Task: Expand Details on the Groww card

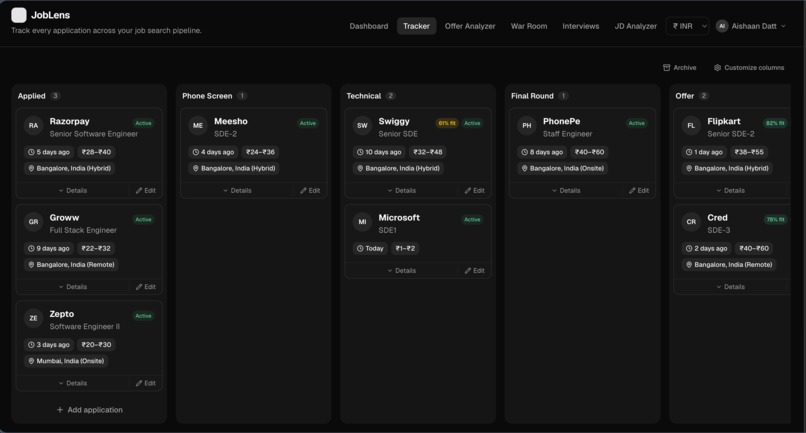Action: [72, 286]
